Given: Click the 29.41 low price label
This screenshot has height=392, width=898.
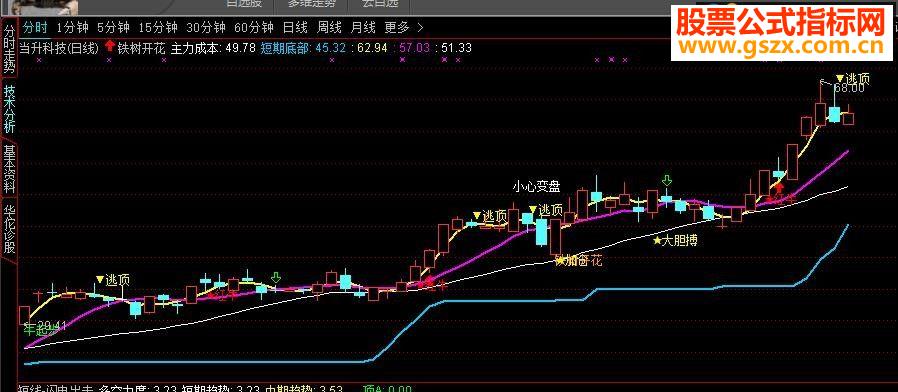Looking at the screenshot, I should [x=52, y=326].
